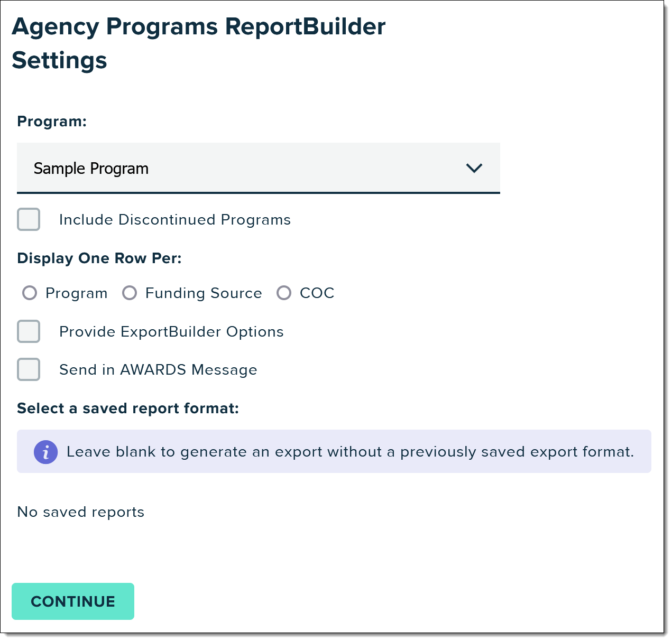Check Provide ExportBuilder Options box
The width and height of the screenshot is (672, 641).
coord(29,331)
